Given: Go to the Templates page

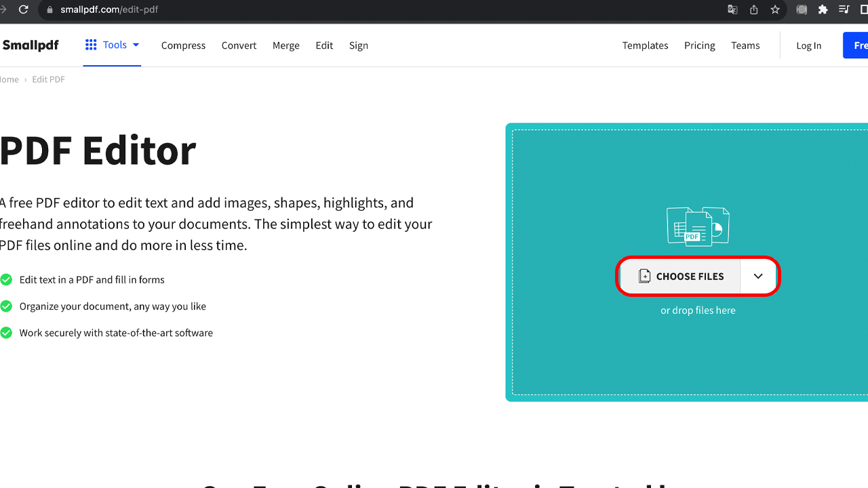Looking at the screenshot, I should coord(646,45).
